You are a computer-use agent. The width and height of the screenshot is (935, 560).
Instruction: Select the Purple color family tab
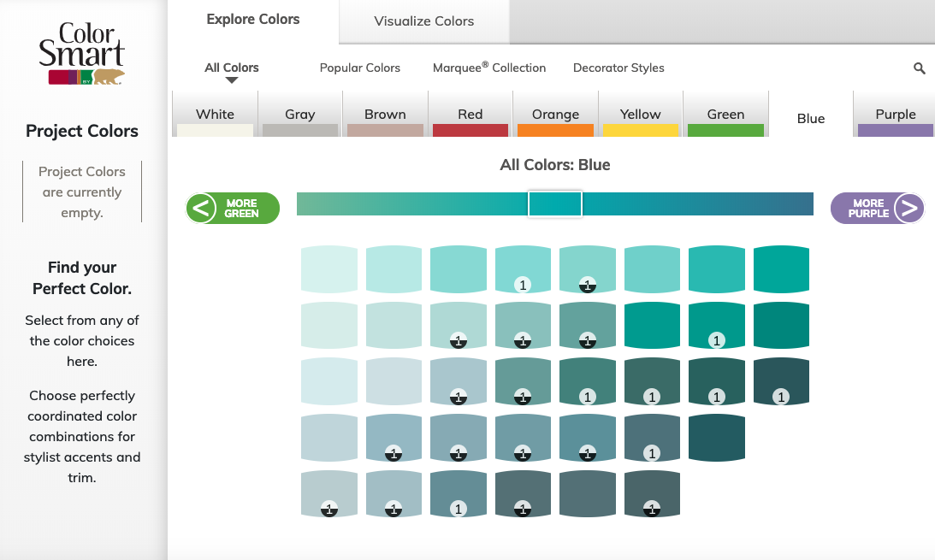tap(895, 115)
